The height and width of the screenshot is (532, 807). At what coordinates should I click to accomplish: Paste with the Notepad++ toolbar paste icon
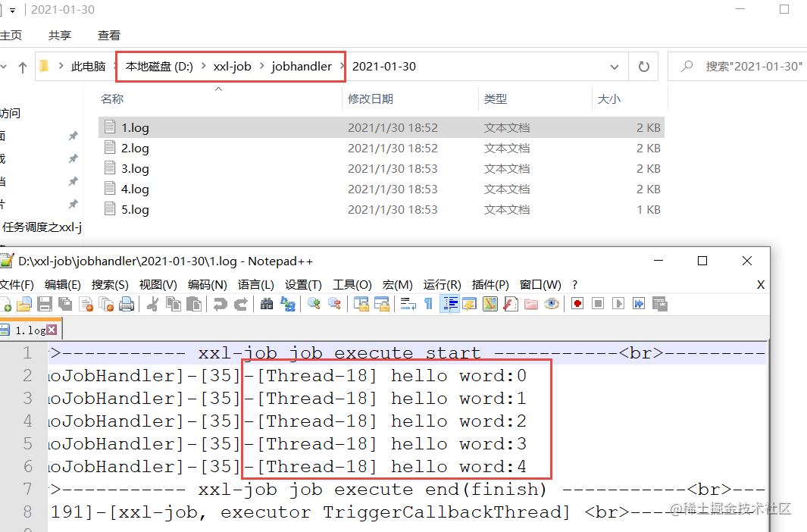tap(194, 304)
